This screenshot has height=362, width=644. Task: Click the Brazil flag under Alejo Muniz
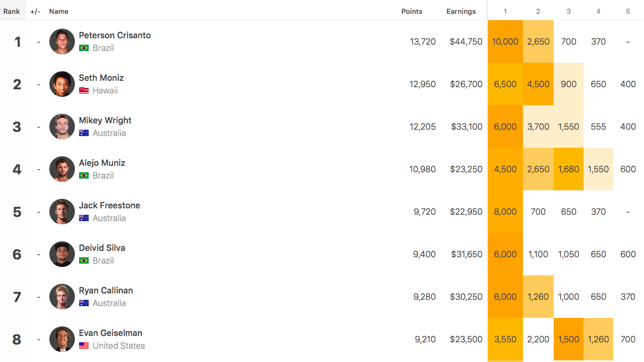coord(84,175)
